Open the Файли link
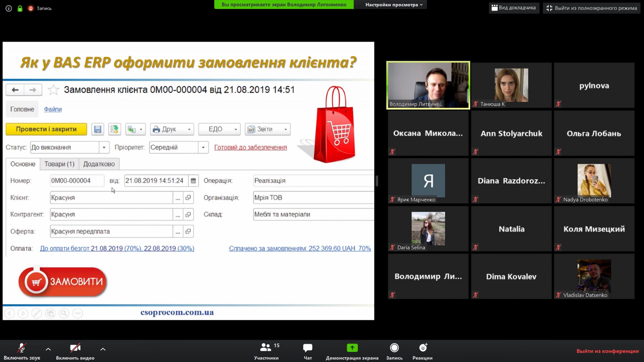The image size is (644, 362). coord(53,109)
